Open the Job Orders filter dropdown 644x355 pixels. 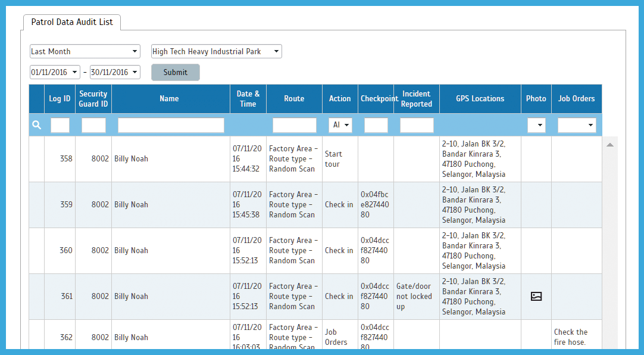coord(577,125)
